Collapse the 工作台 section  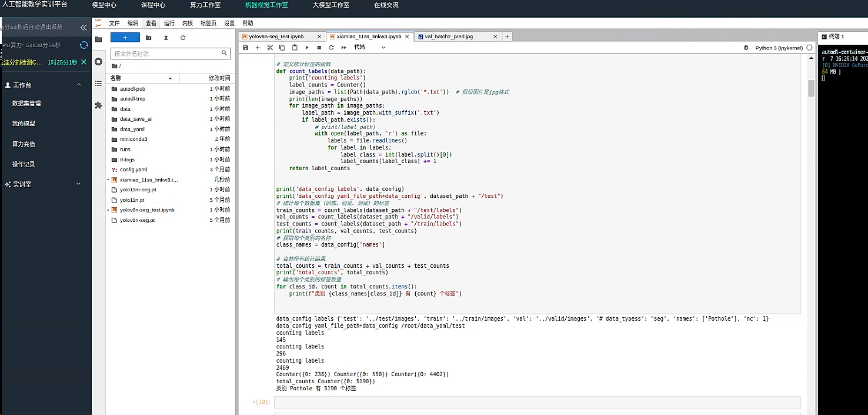coord(79,85)
